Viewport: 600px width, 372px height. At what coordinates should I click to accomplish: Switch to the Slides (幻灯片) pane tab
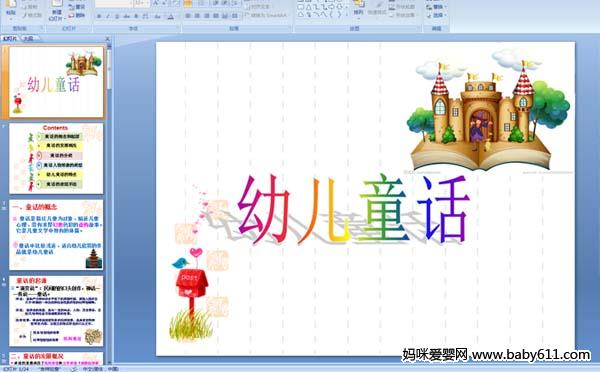[10, 38]
